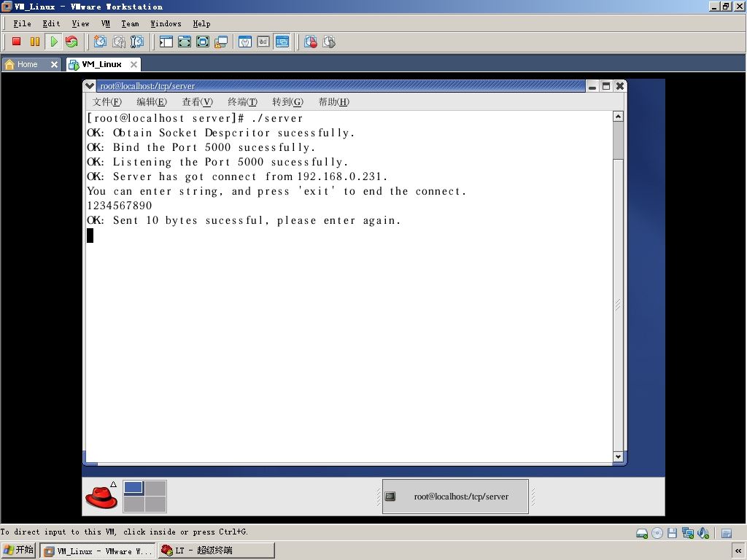Click the CD-ROM device status icon
This screenshot has width=747, height=560.
pyautogui.click(x=657, y=533)
